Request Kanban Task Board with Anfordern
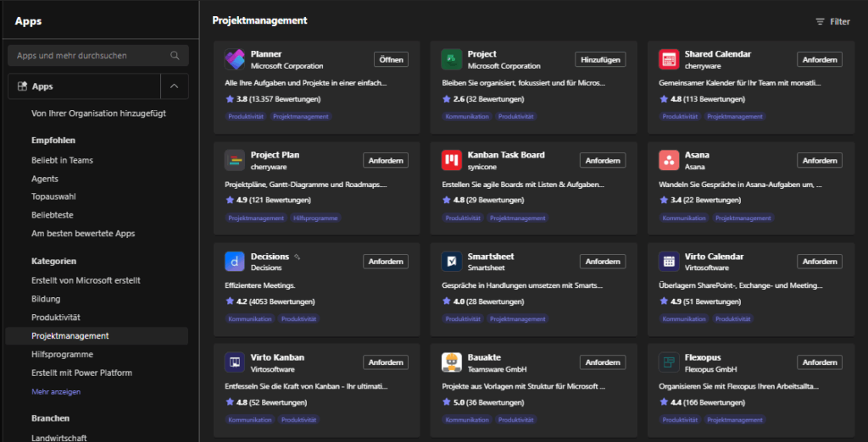The height and width of the screenshot is (442, 868). 603,160
